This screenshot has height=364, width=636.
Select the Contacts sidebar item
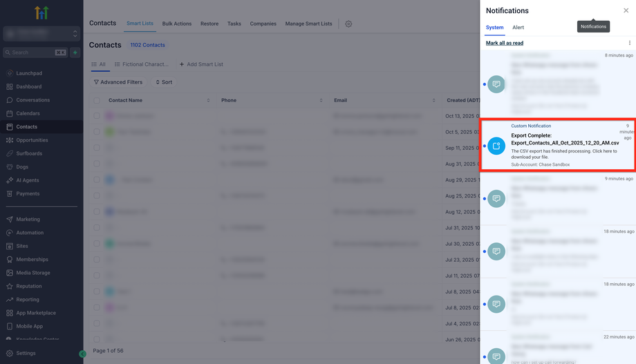pos(41,127)
